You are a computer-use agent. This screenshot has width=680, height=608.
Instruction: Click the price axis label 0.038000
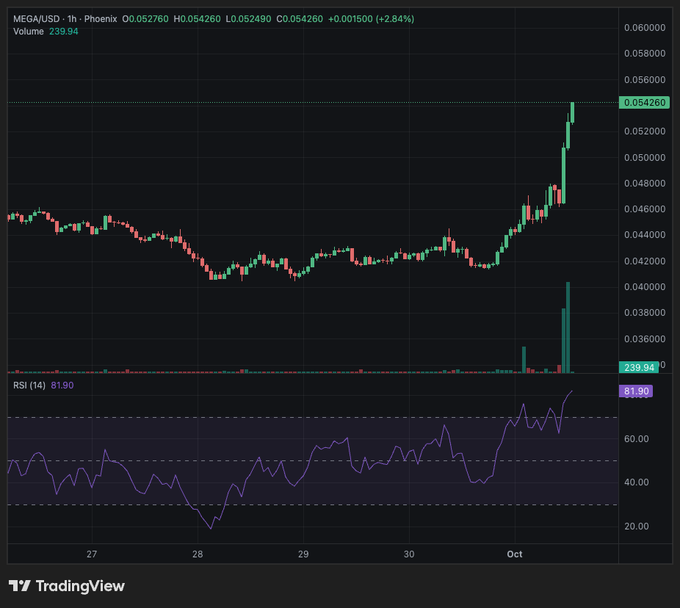(644, 313)
